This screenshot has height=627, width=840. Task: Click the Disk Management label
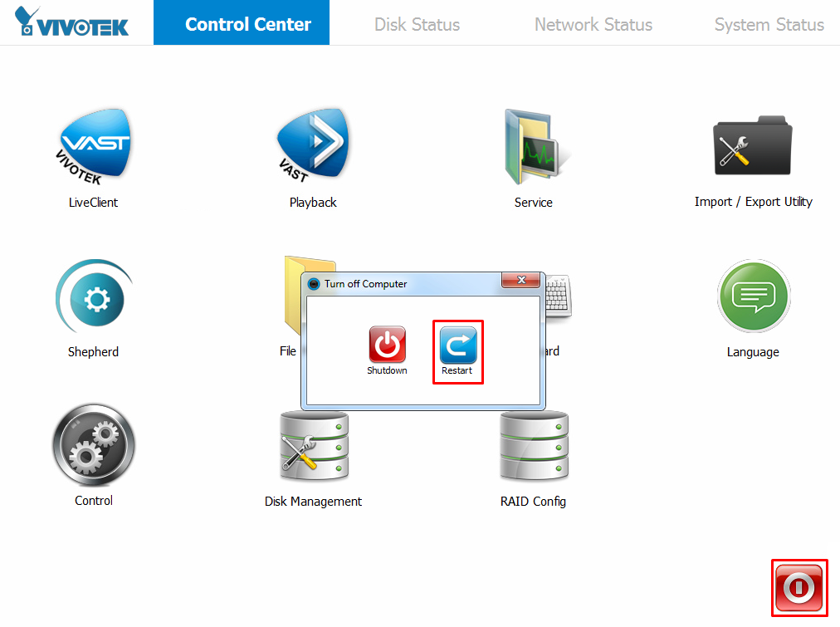pyautogui.click(x=314, y=502)
